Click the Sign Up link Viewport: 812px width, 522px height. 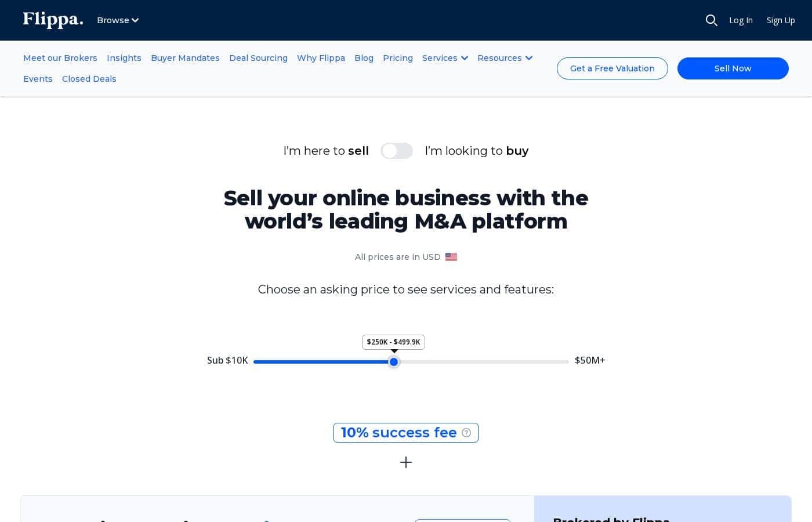781,20
